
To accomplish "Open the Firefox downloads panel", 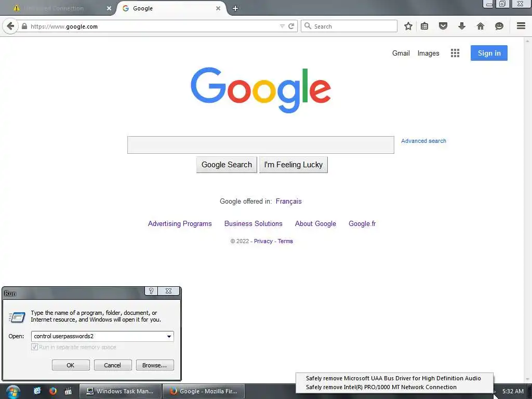I will coord(462,26).
